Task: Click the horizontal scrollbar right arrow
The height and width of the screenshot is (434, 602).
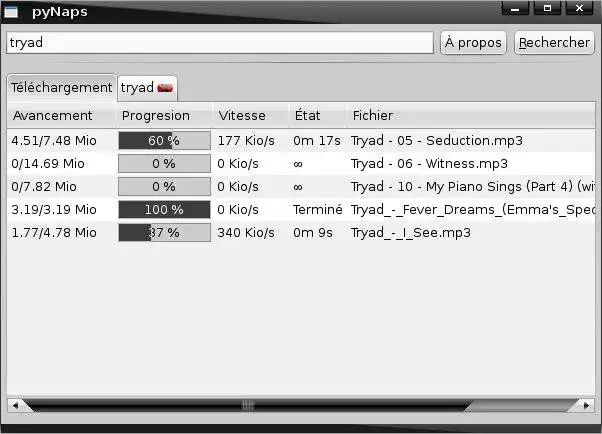Action: [586, 405]
